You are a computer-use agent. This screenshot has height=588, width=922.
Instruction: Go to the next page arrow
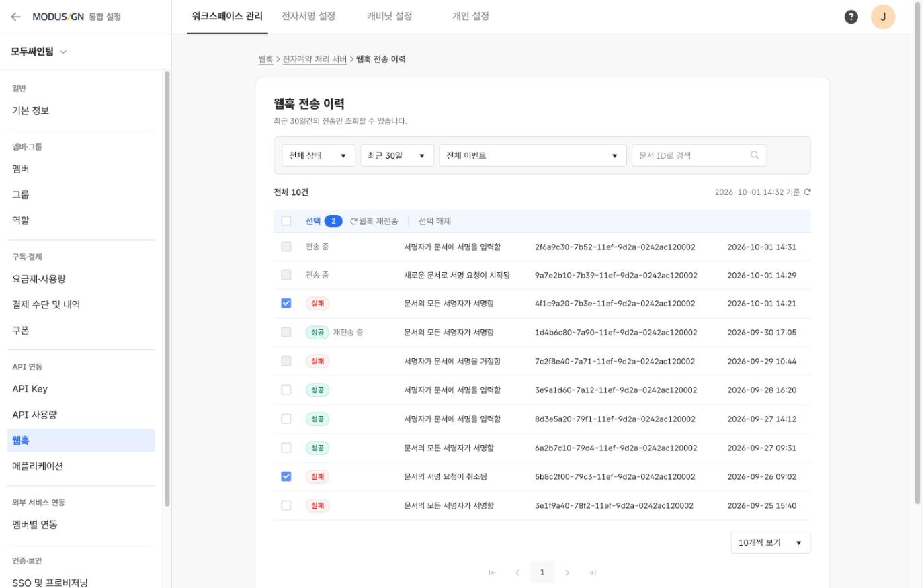(567, 573)
